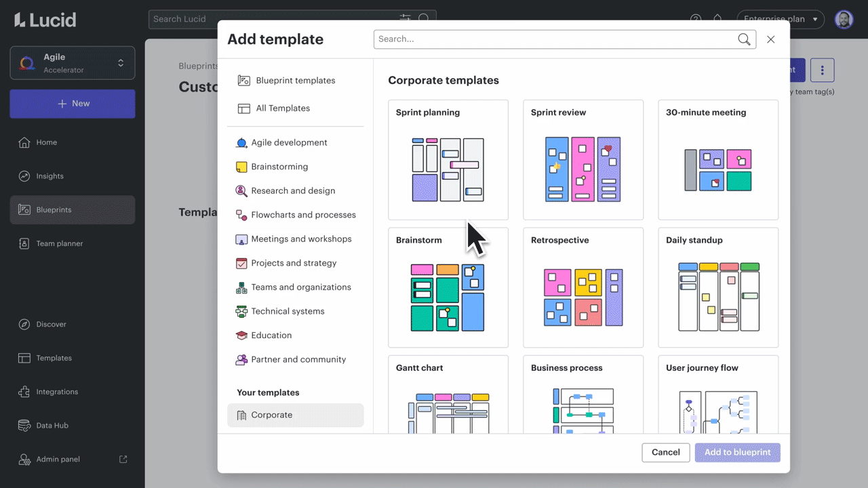Select the Education category icon
The image size is (868, 488).
[x=241, y=335]
